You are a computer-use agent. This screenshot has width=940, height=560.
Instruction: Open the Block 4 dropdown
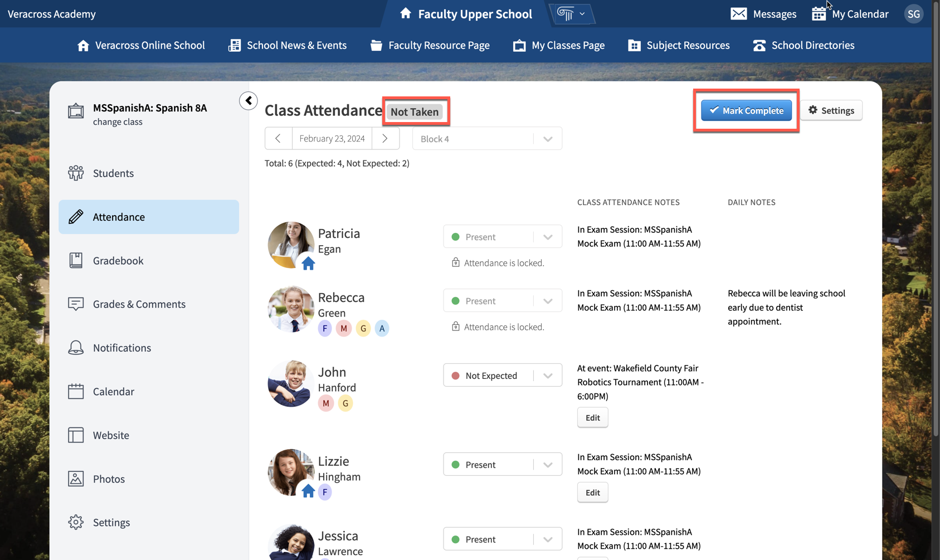[x=487, y=139]
